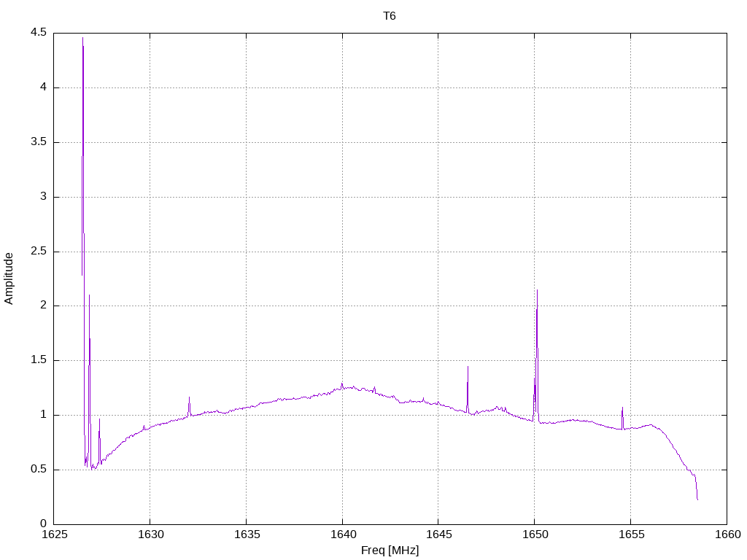Viewport: 747px width, 560px height.
Task: Click the second spike near 1627 MHz
Action: click(89, 295)
